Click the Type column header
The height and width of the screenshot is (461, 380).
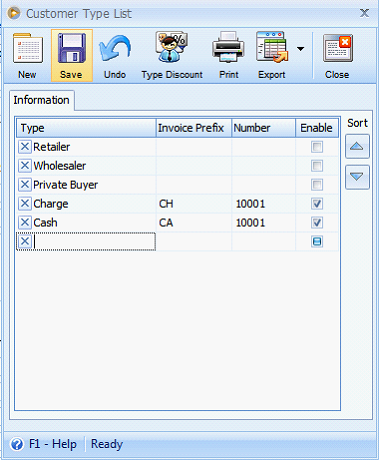point(86,128)
